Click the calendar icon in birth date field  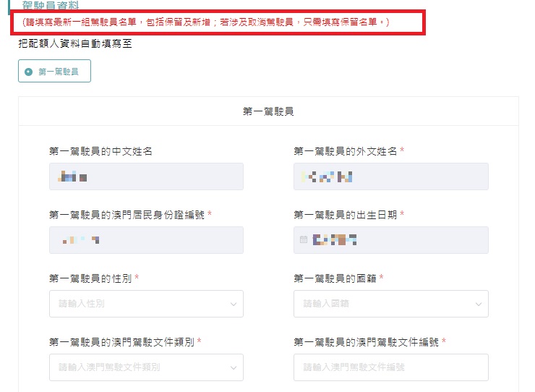304,240
